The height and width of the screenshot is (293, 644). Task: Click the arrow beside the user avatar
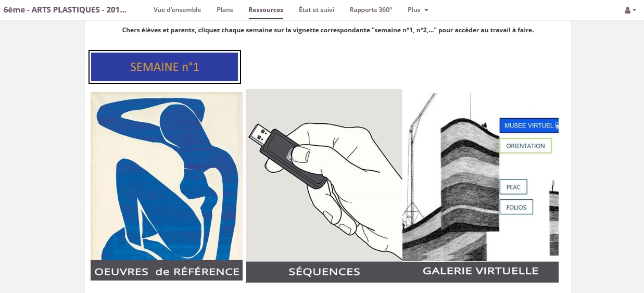coord(634,10)
